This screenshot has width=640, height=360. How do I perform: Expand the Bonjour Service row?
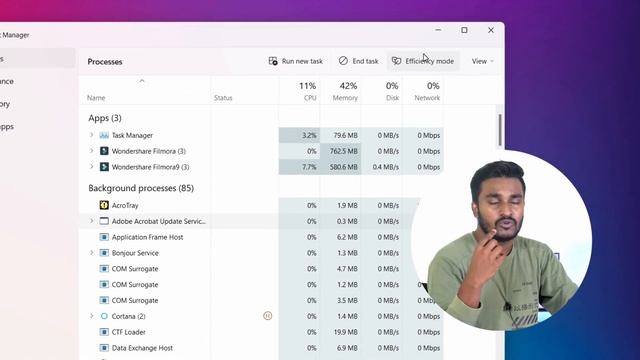click(x=91, y=253)
